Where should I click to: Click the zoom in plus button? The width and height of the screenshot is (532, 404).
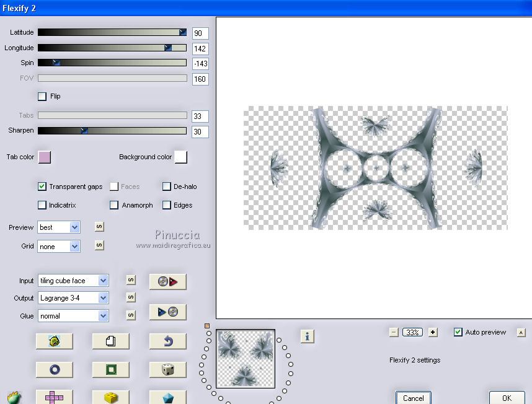point(433,332)
